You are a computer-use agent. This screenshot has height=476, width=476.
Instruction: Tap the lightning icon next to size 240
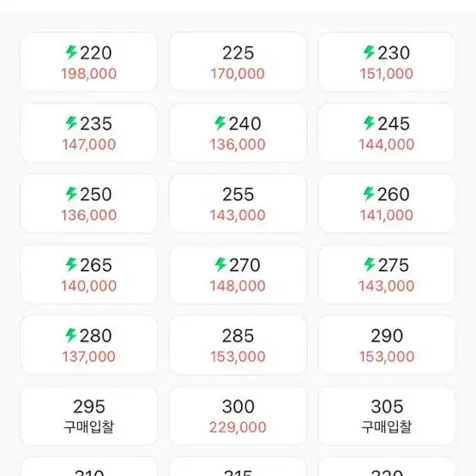point(220,123)
